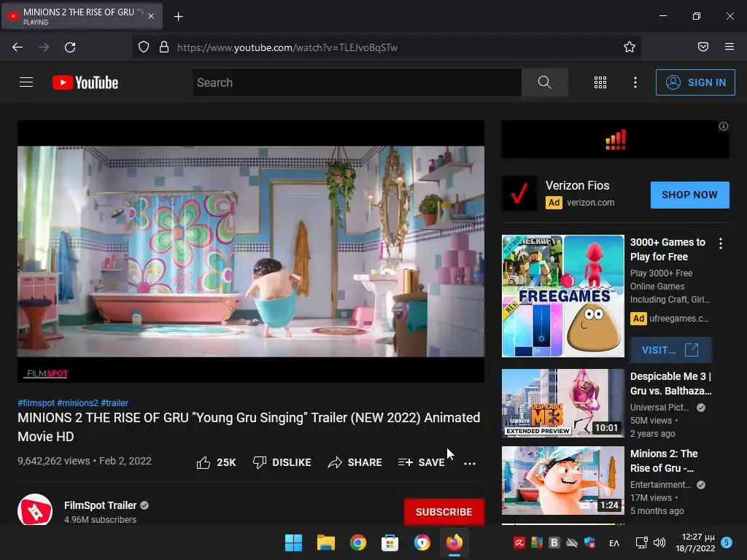The width and height of the screenshot is (747, 560).
Task: Open menu for 3000+ Games ad
Action: pyautogui.click(x=721, y=244)
